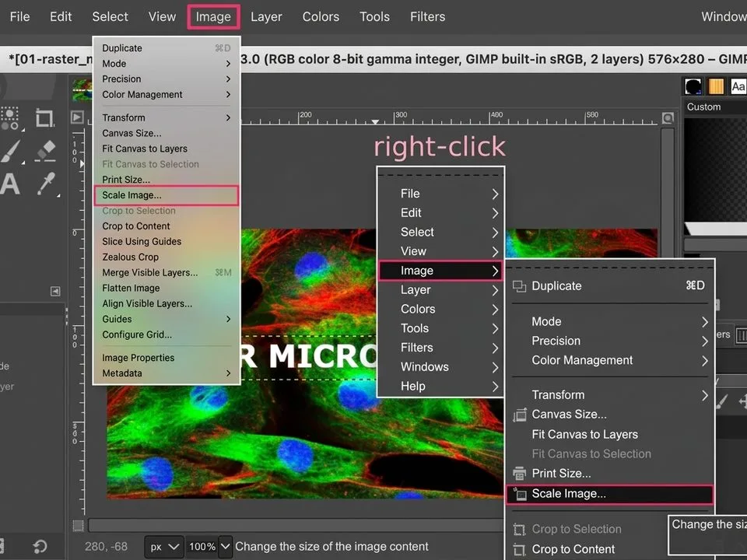Open the Filters menu in top menu bar
This screenshot has width=747, height=560.
click(427, 16)
